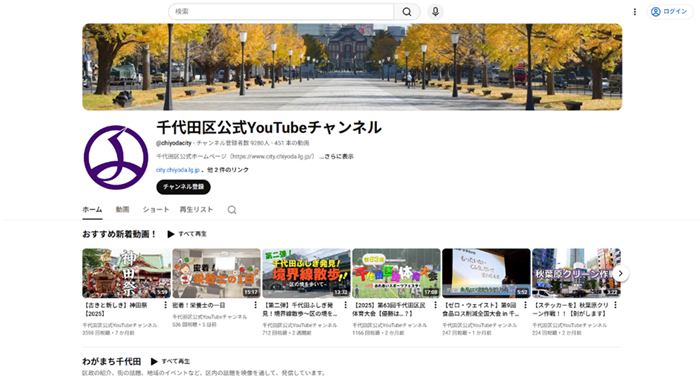Open options menu for 秋葉原クリーン作戦 video
Viewport: 700px width, 384px height.
[x=615, y=305]
